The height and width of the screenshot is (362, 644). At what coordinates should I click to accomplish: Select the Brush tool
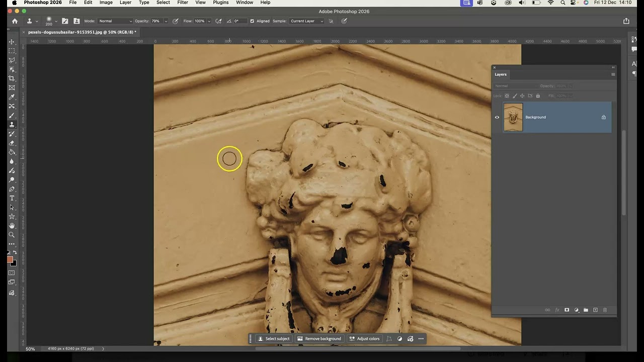coord(12,115)
